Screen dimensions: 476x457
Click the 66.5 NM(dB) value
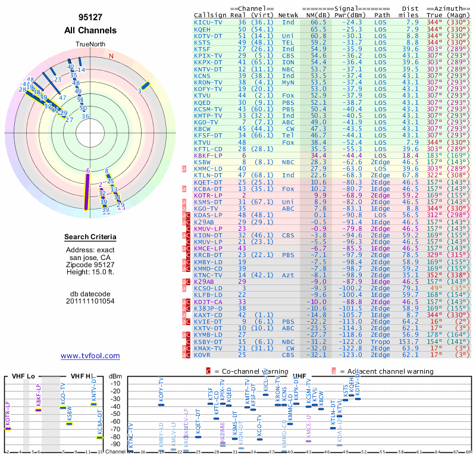[318, 23]
